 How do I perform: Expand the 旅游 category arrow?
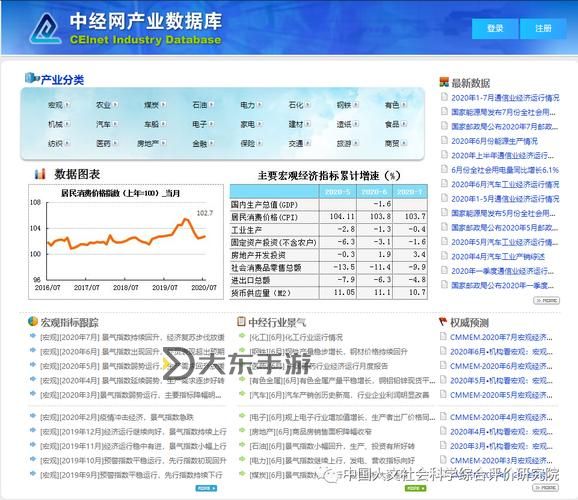point(356,143)
